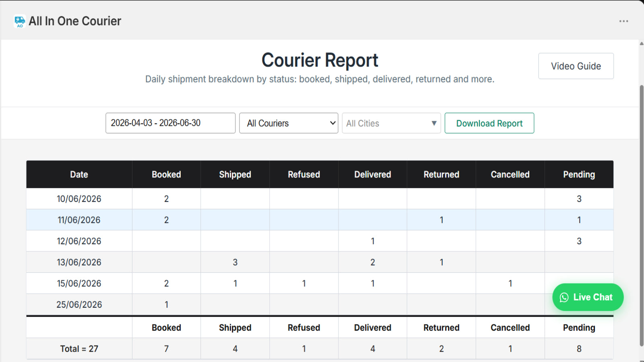The width and height of the screenshot is (644, 362).
Task: Click Booked value 2 for 10/06/2026
Action: pos(166,199)
